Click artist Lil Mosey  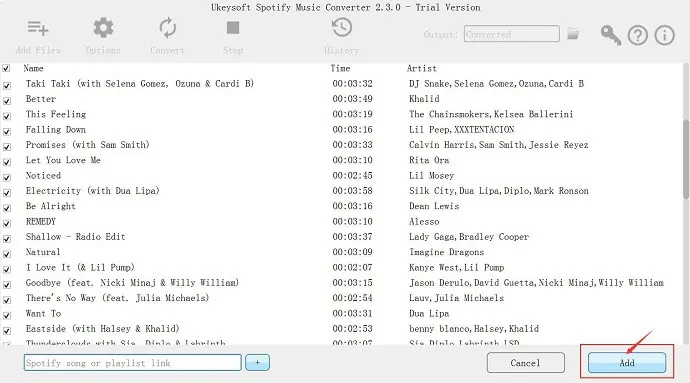click(431, 176)
